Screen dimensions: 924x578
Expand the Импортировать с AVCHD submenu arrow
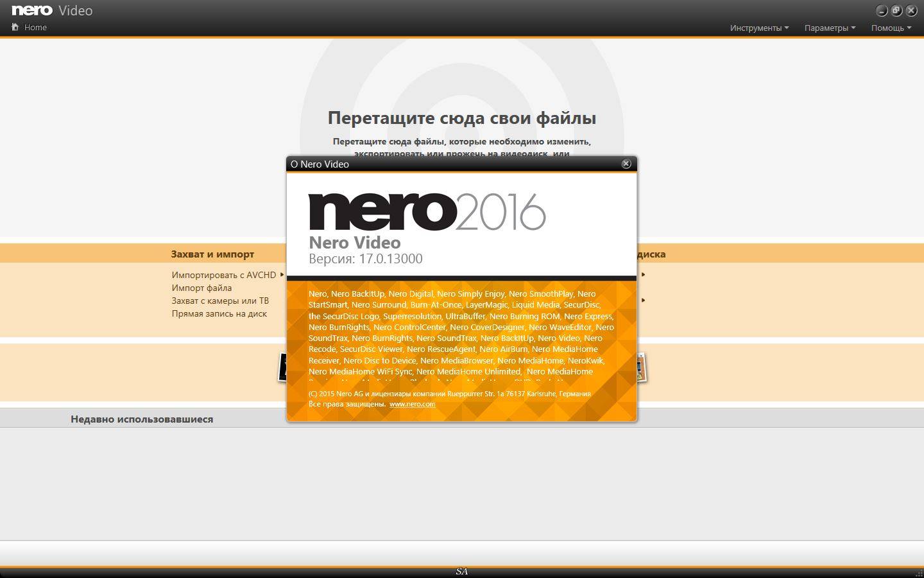pos(282,275)
